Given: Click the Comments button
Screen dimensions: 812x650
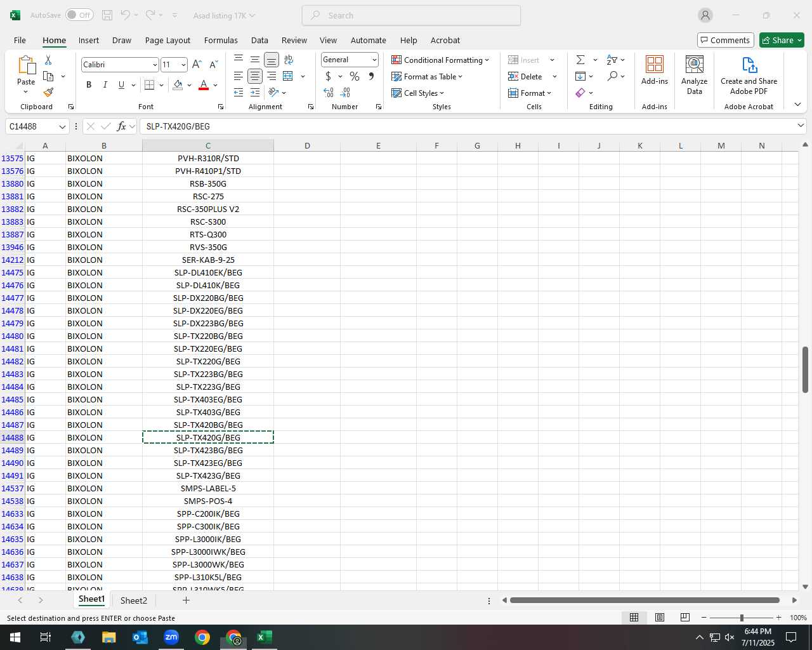Looking at the screenshot, I should click(x=725, y=40).
